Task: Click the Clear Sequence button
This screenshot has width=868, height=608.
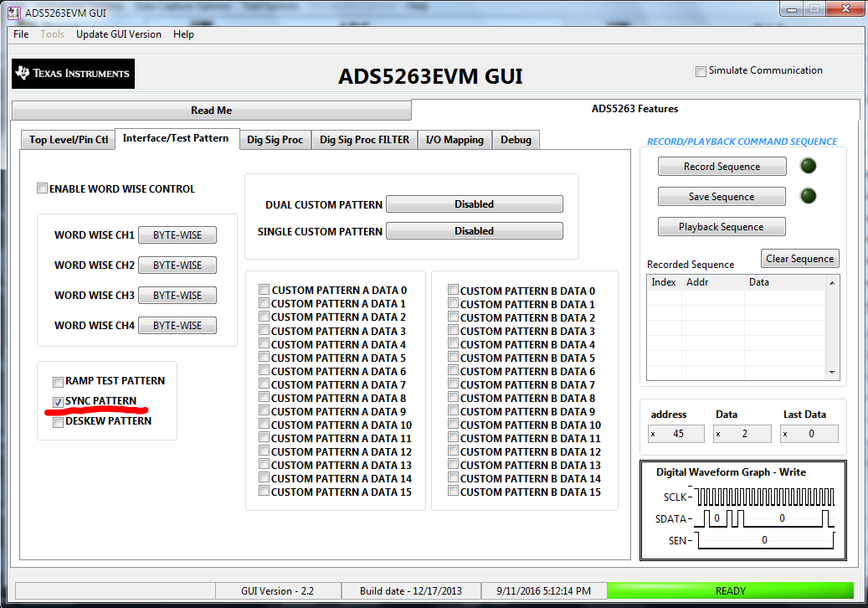Action: coord(800,259)
